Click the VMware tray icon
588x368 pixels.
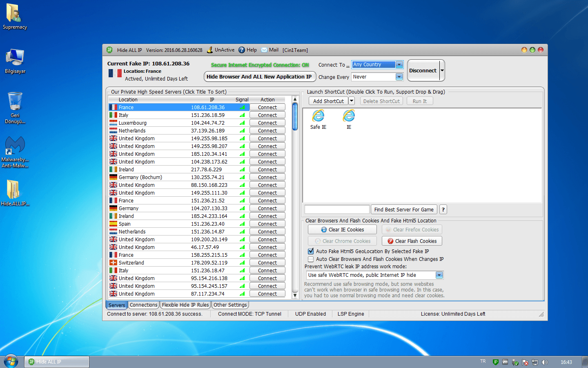pos(505,362)
